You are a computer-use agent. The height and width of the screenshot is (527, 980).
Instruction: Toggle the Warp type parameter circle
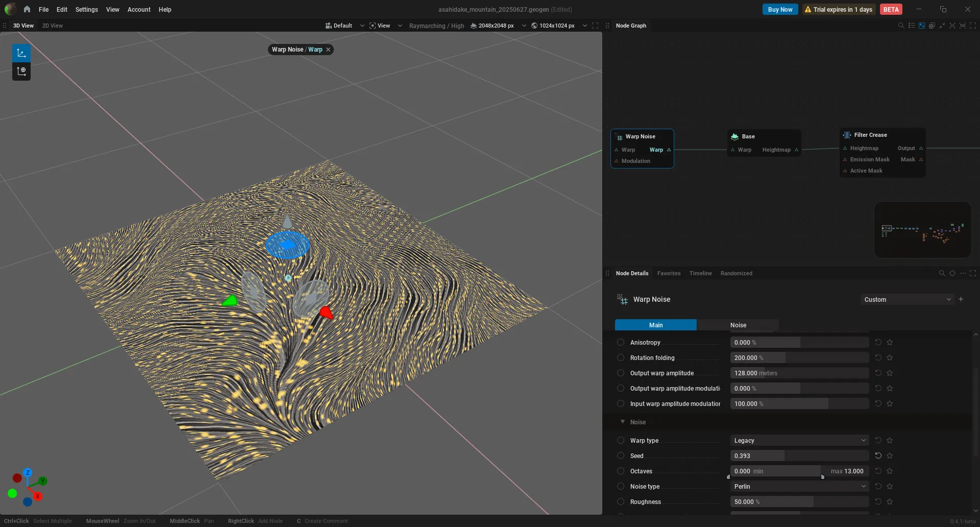pyautogui.click(x=621, y=440)
